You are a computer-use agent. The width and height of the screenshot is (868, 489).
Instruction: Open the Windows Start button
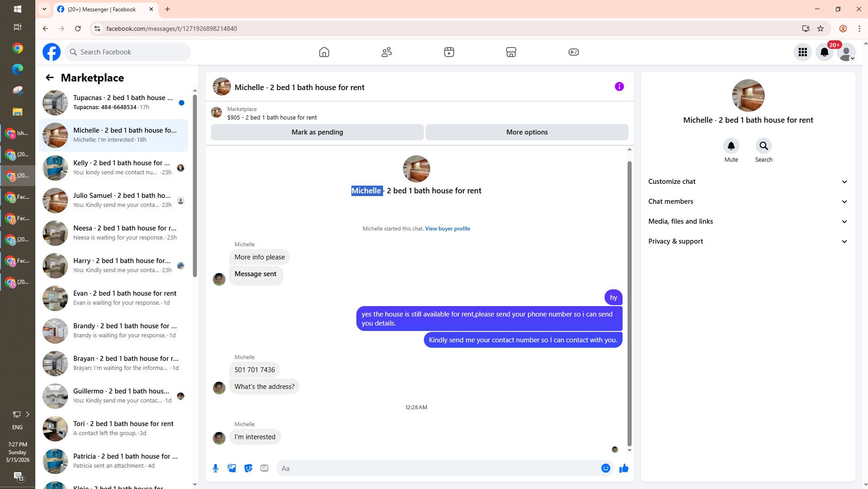(17, 9)
